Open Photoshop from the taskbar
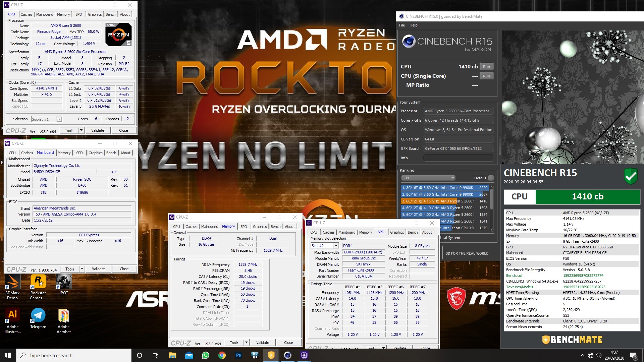The width and height of the screenshot is (644, 362). (x=238, y=355)
